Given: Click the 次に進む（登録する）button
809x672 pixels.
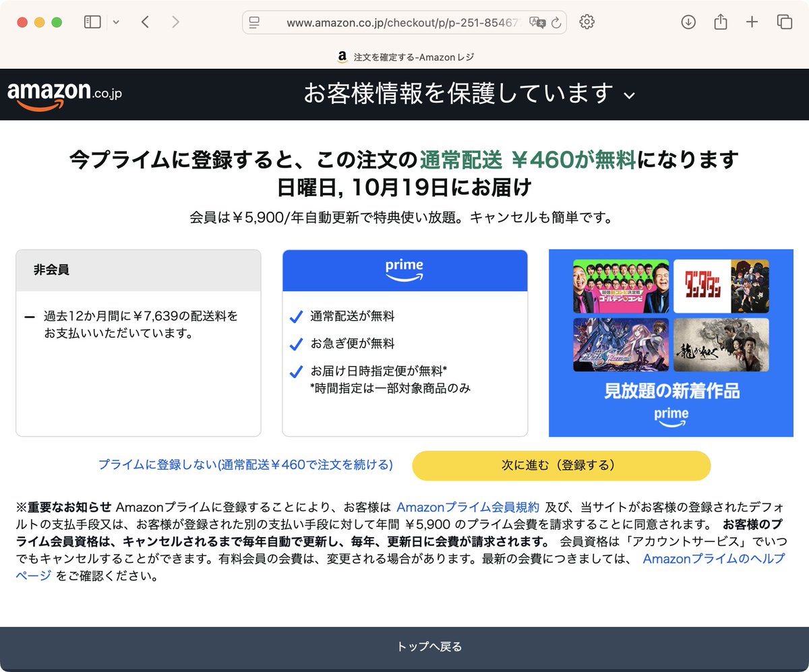Looking at the screenshot, I should point(561,465).
